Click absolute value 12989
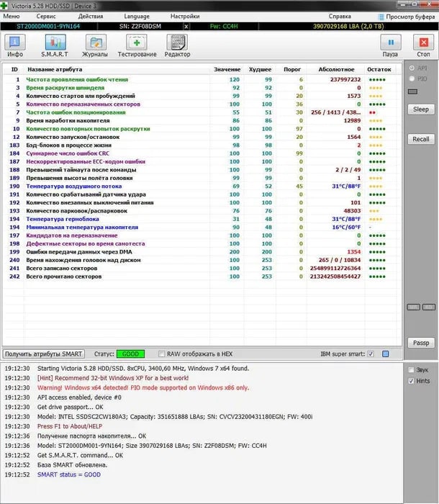The image size is (439, 504). [352, 120]
